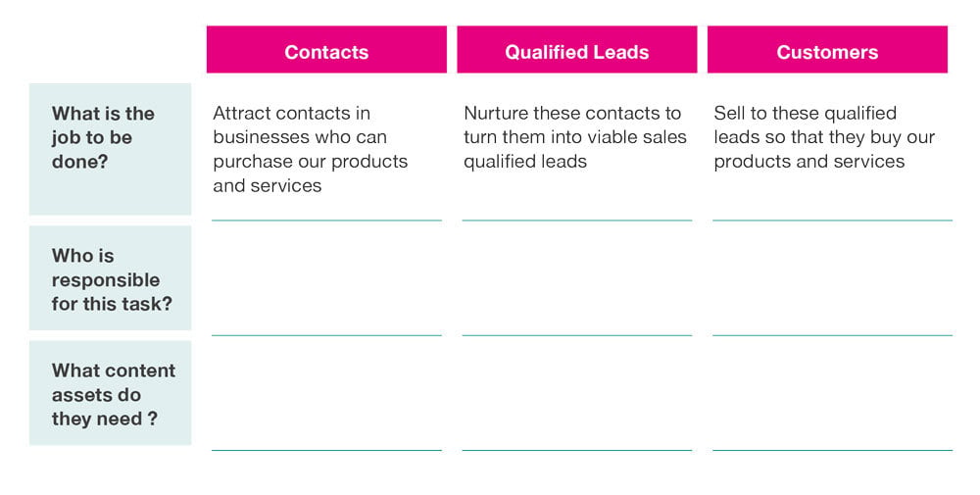This screenshot has height=495, width=980.
Task: Click the 'Sell to these qualified leads' text
Action: [824, 137]
